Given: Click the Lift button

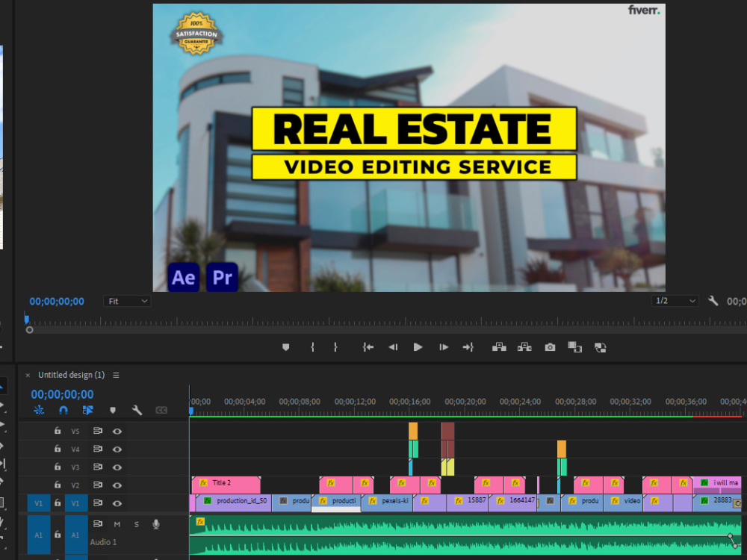Looking at the screenshot, I should click(x=499, y=347).
